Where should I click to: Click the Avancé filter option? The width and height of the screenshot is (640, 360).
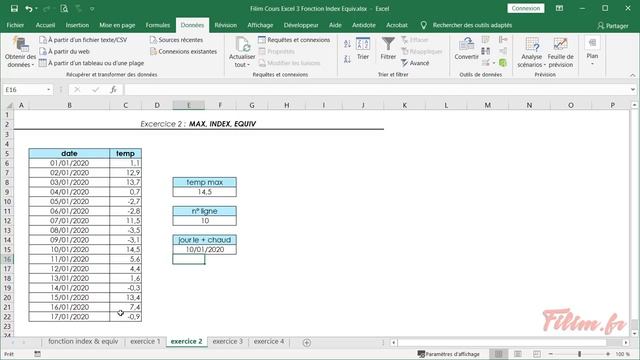coord(415,63)
